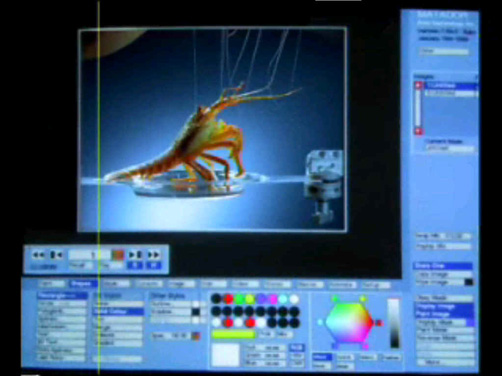Click the small color icon beside Spec field
The height and width of the screenshot is (376, 502).
pyautogui.click(x=196, y=336)
